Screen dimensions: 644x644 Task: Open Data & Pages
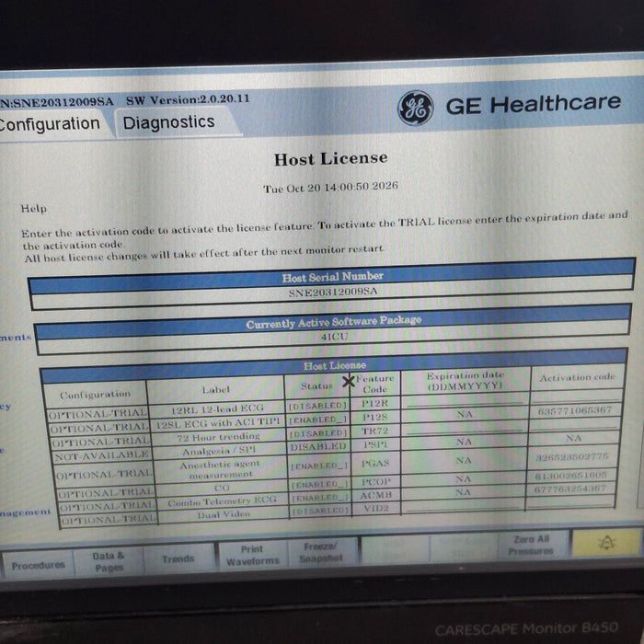(109, 562)
